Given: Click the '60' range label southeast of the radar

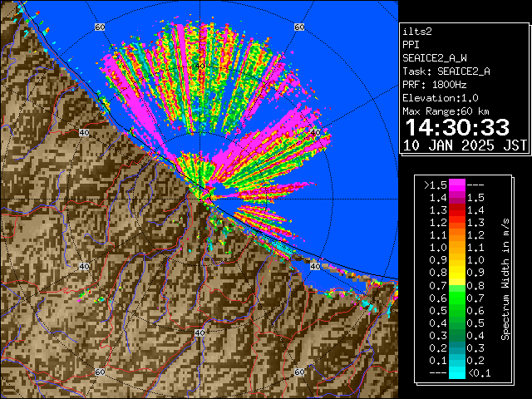Looking at the screenshot, I should pos(299,372).
